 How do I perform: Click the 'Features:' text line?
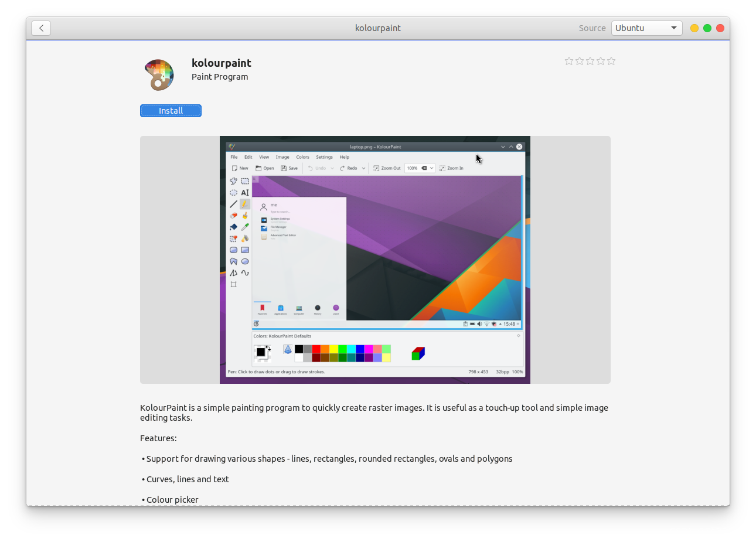[158, 438]
